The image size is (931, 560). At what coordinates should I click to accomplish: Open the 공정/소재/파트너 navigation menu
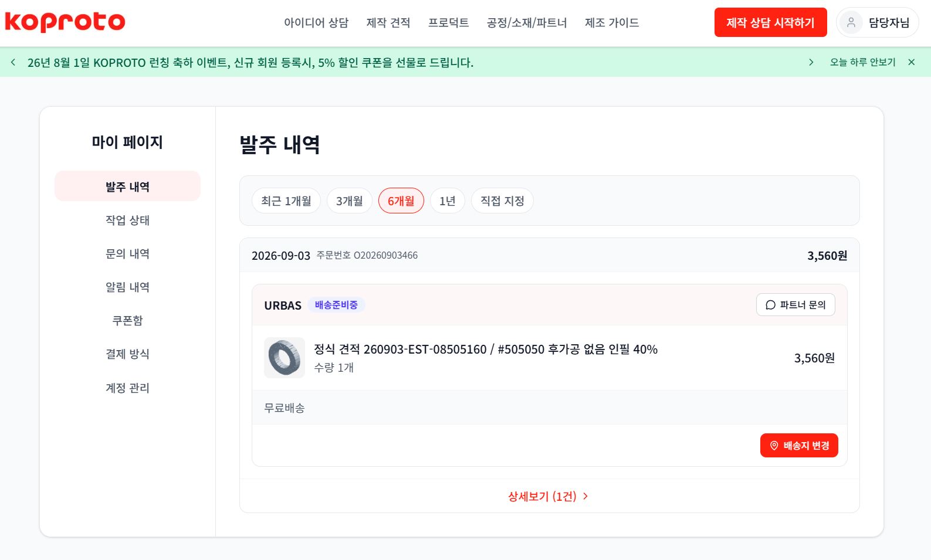point(527,23)
